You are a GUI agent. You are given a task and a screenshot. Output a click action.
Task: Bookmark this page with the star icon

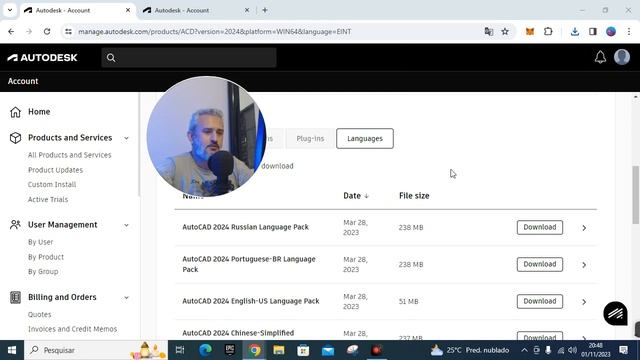(x=505, y=31)
